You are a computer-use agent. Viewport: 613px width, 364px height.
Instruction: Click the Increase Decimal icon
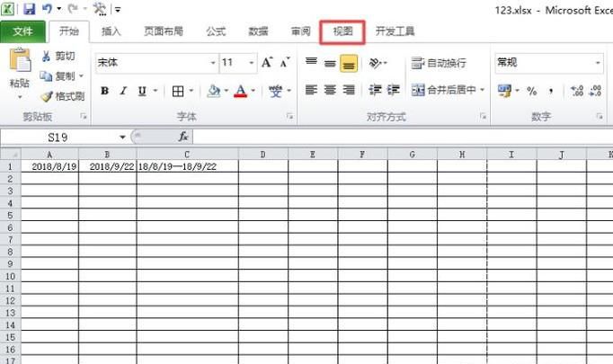click(x=577, y=91)
